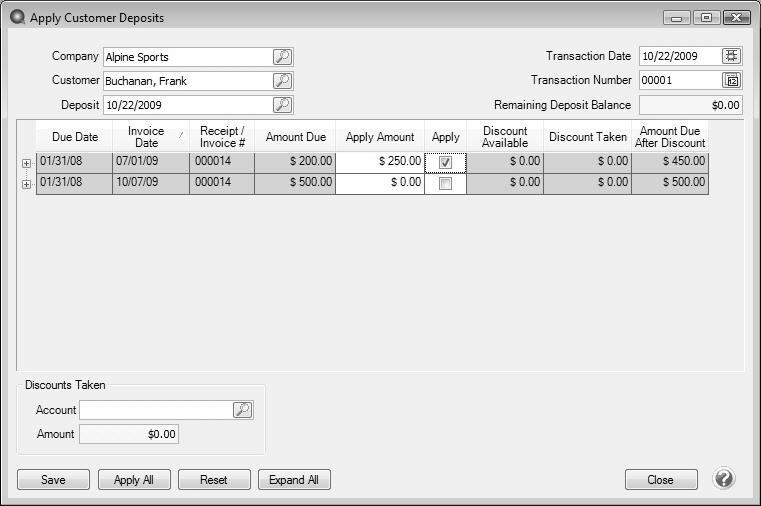Click the Reset button

214,480
